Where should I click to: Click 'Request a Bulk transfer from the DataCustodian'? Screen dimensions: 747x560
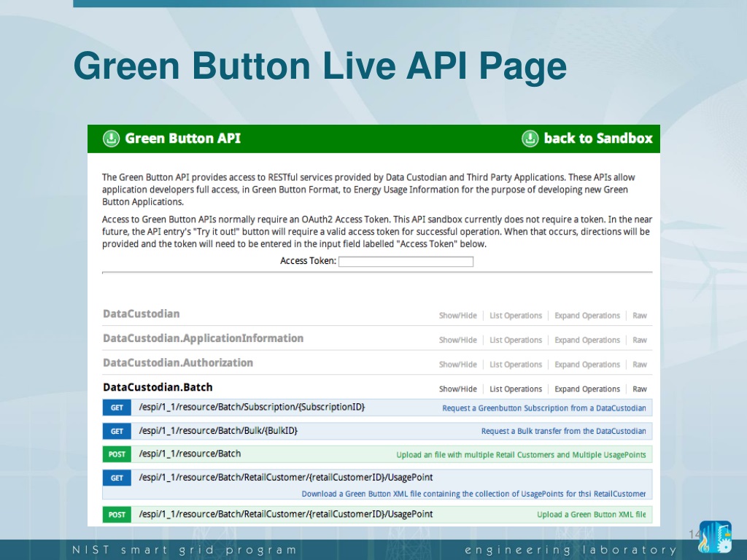(564, 431)
